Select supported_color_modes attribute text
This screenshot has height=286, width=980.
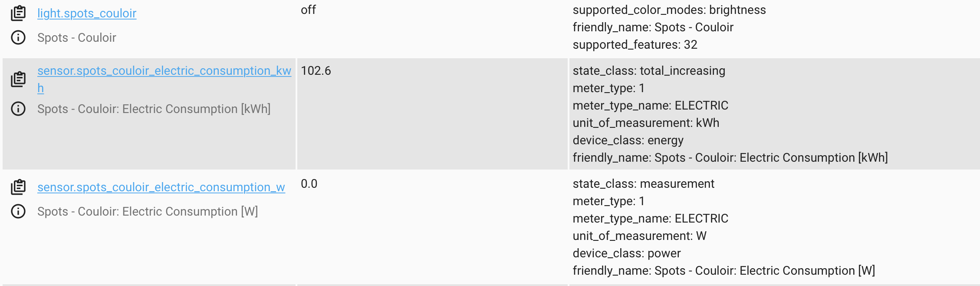[x=669, y=10]
